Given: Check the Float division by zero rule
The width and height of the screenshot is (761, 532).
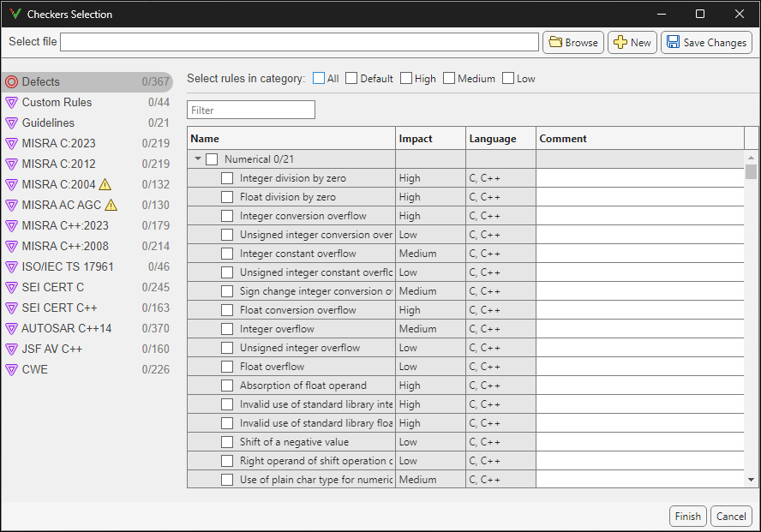Looking at the screenshot, I should pos(226,196).
